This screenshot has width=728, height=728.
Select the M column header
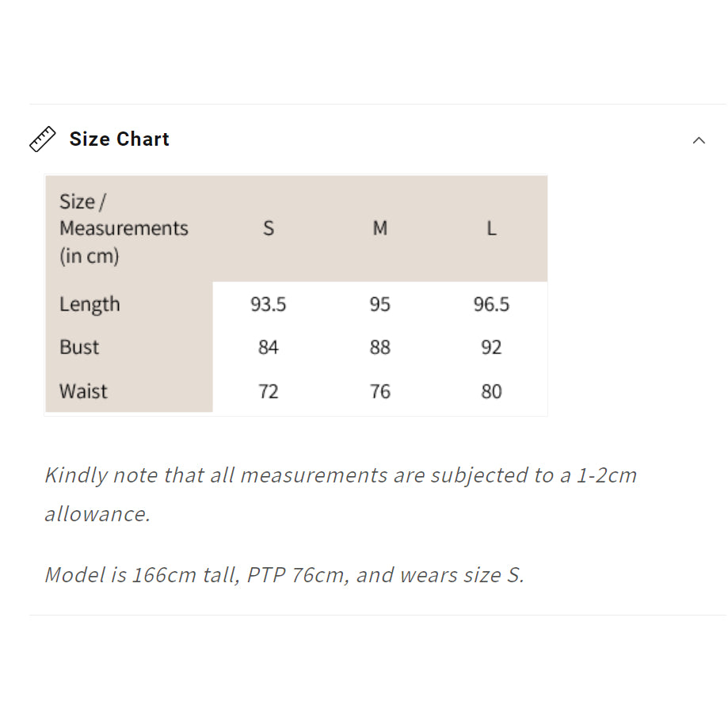coord(379,228)
